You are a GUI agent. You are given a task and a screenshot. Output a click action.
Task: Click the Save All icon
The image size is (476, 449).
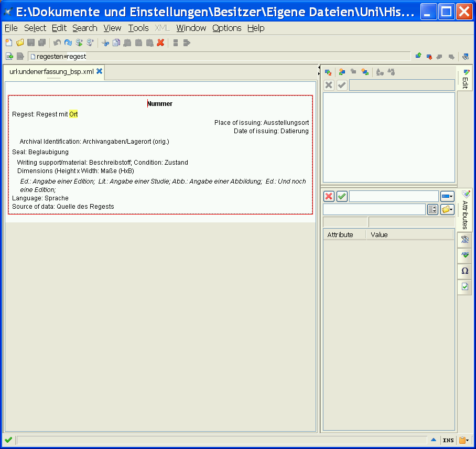pos(42,43)
